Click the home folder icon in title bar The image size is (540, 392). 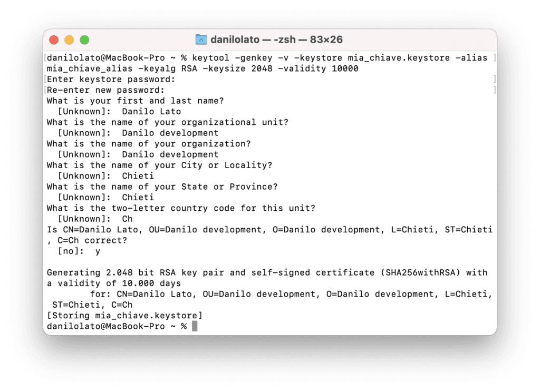[x=201, y=40]
